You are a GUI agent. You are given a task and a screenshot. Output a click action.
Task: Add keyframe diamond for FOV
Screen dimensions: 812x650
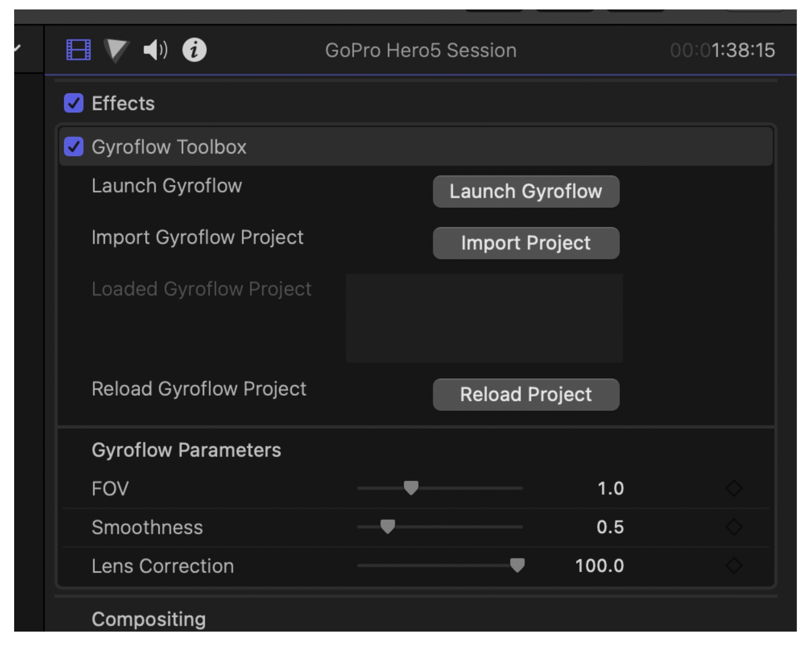click(x=734, y=488)
